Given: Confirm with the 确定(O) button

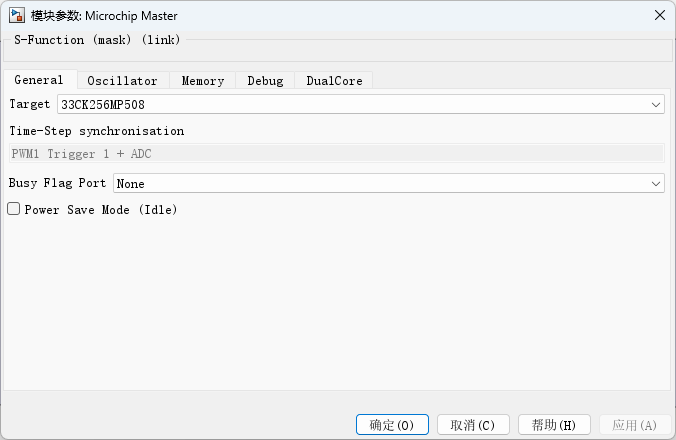Looking at the screenshot, I should pos(392,425).
